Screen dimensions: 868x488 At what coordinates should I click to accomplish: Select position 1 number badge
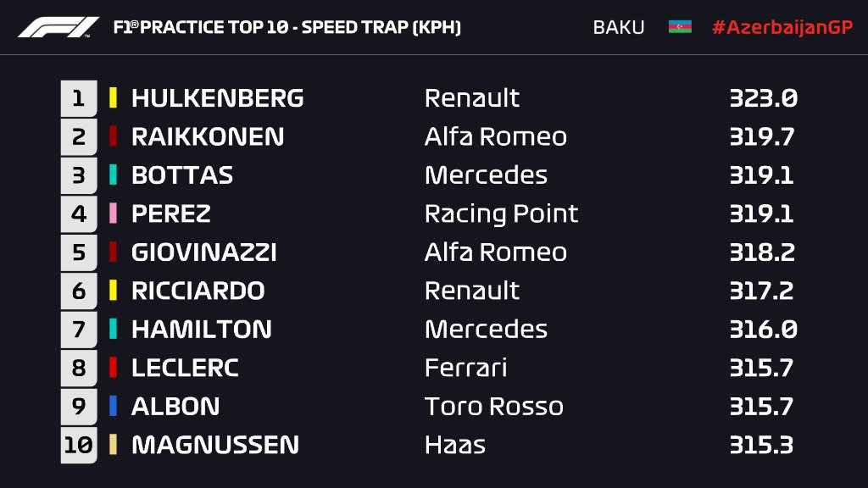(79, 98)
